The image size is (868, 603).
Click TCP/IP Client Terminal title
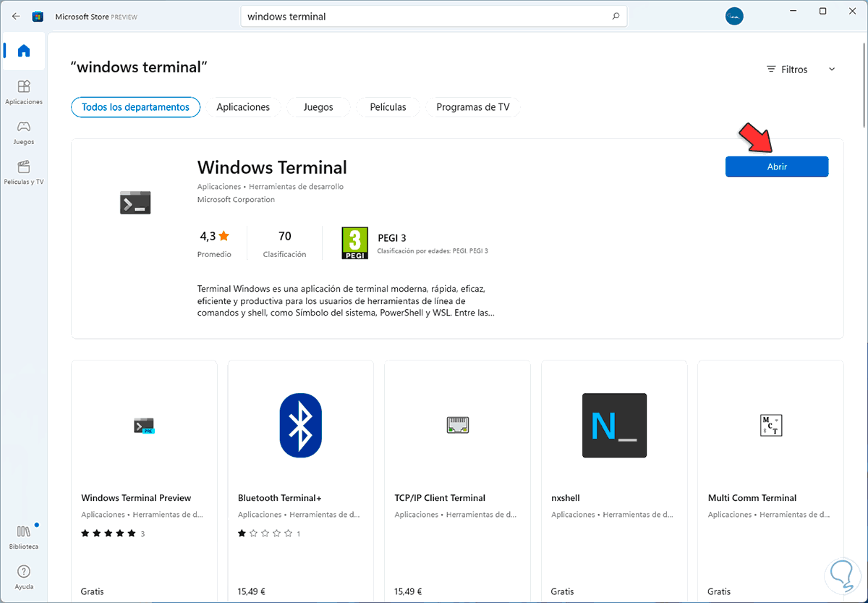click(440, 498)
